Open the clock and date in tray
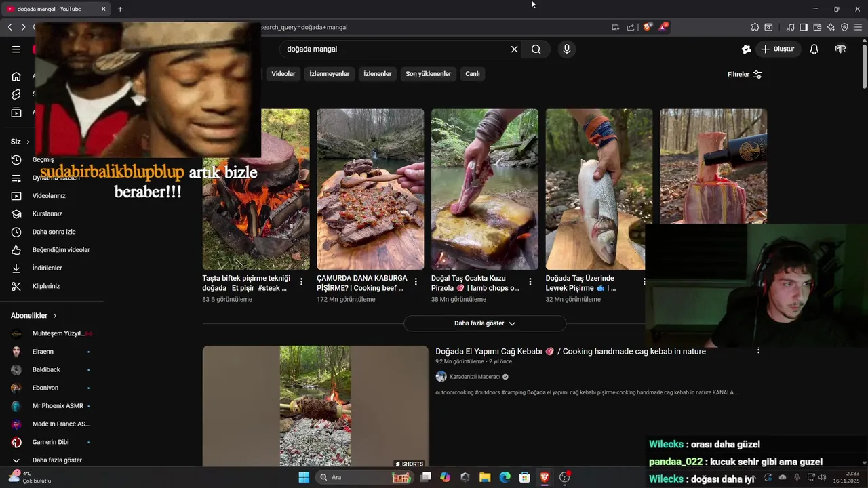The width and height of the screenshot is (868, 488). tap(846, 477)
